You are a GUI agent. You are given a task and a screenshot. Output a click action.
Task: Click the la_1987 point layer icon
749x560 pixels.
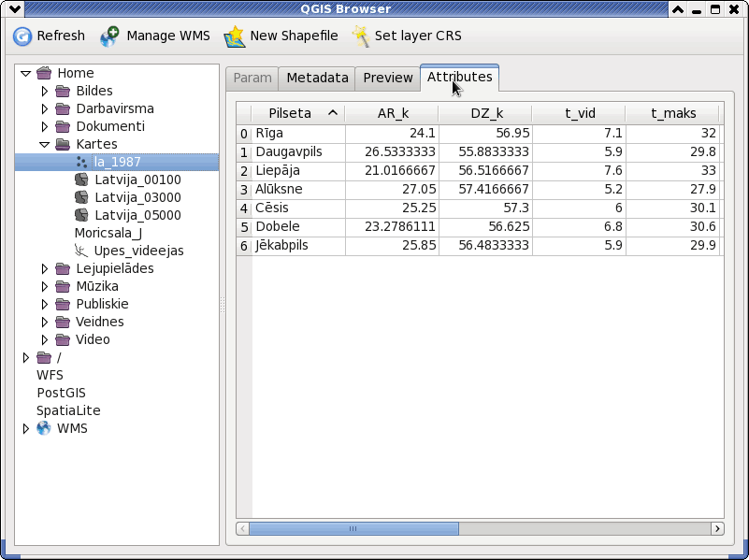click(x=81, y=162)
